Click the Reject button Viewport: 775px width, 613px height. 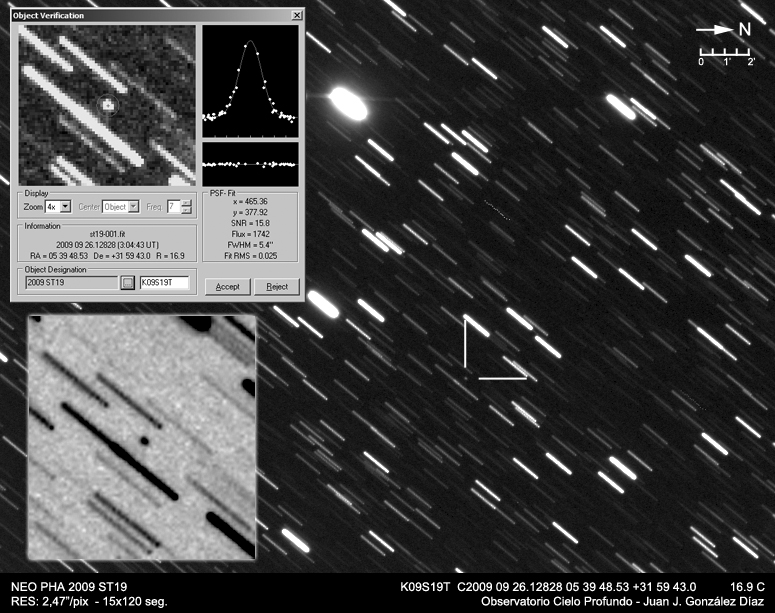pyautogui.click(x=276, y=286)
